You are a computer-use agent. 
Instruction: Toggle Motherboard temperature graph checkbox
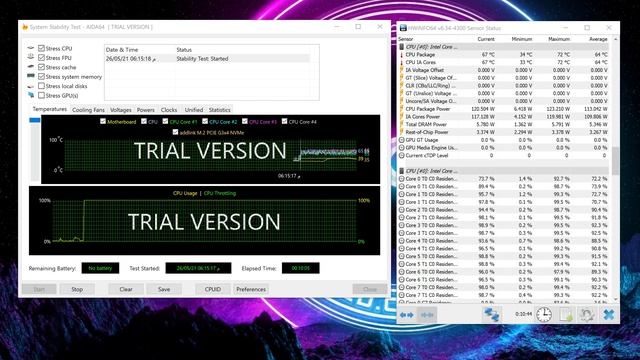(x=103, y=121)
